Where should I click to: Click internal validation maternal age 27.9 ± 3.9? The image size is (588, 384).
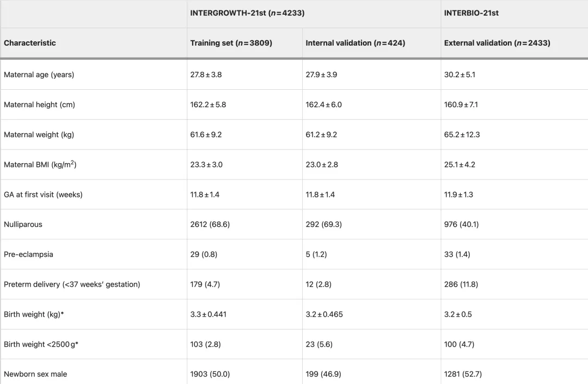[x=321, y=75]
